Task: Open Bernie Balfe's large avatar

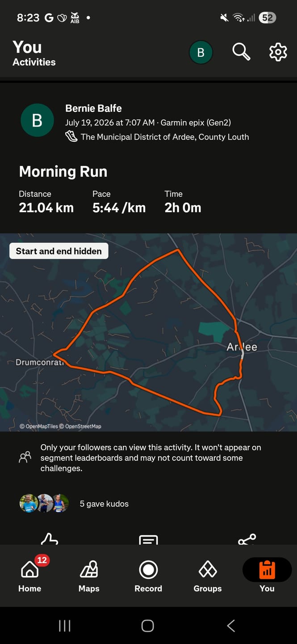Action: click(37, 120)
